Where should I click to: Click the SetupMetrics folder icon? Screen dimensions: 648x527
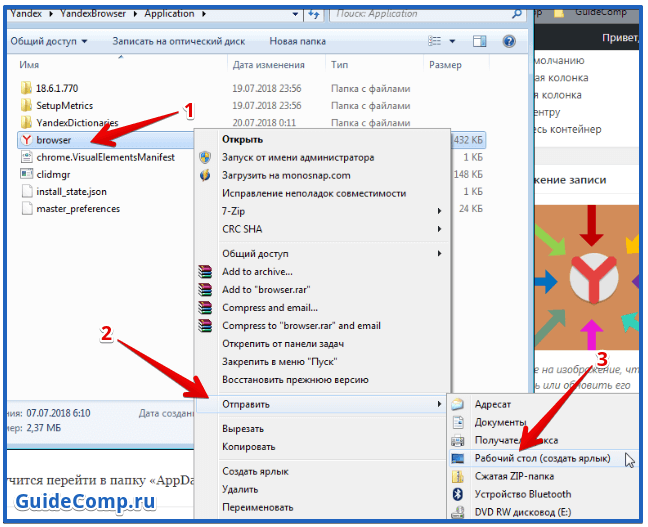(26, 105)
